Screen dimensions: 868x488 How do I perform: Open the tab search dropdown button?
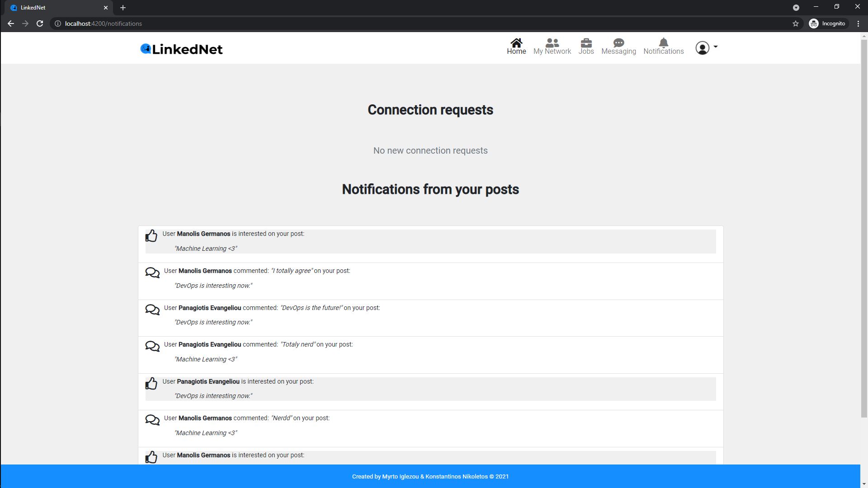click(796, 7)
